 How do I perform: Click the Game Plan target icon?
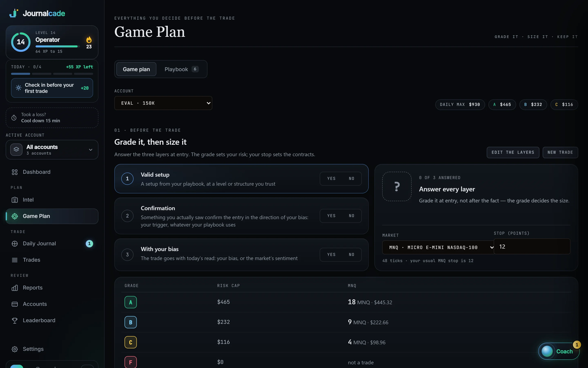pyautogui.click(x=14, y=216)
